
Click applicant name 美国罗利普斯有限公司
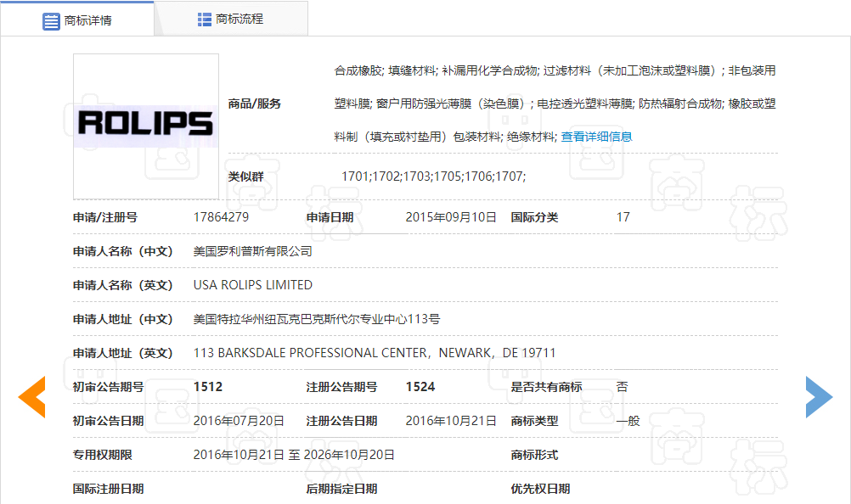(x=253, y=251)
